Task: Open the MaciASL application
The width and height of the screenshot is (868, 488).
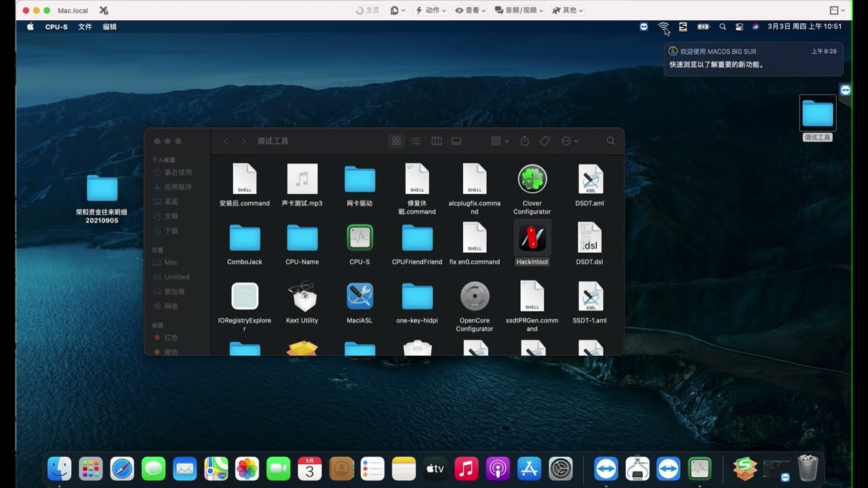Action: tap(359, 296)
